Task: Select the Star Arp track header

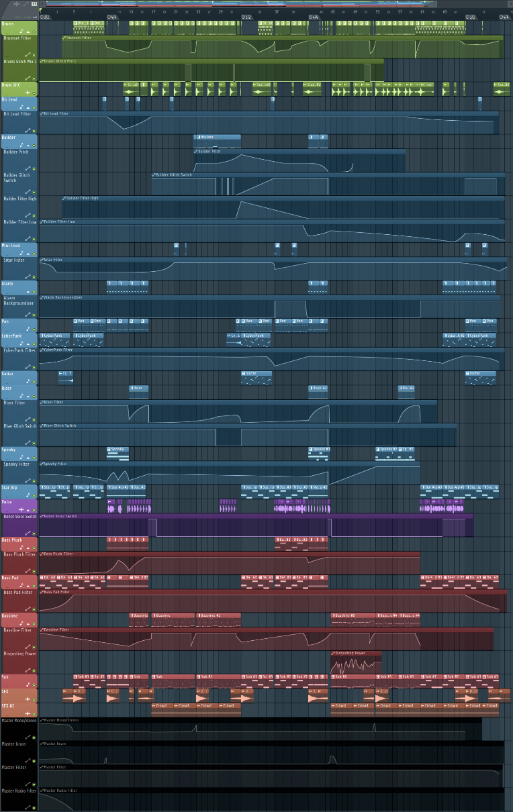Action: (19, 491)
